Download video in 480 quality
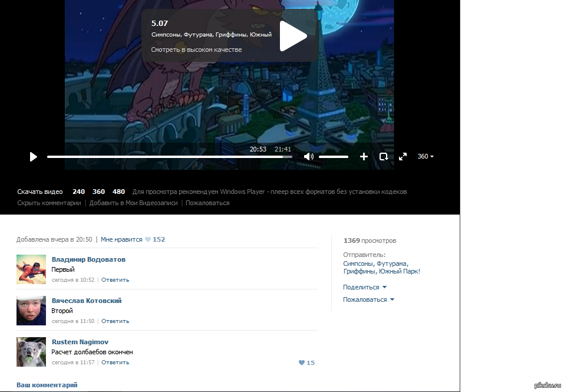This screenshot has height=392, width=564. pos(118,192)
